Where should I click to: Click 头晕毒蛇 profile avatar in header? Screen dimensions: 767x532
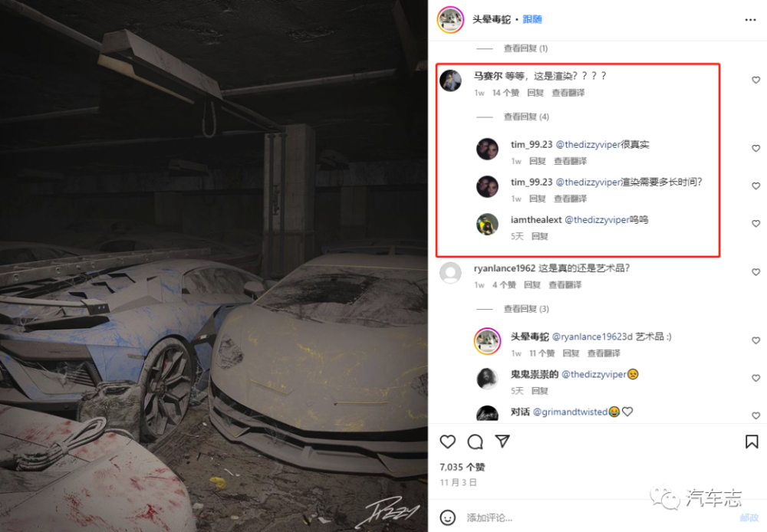[x=450, y=20]
